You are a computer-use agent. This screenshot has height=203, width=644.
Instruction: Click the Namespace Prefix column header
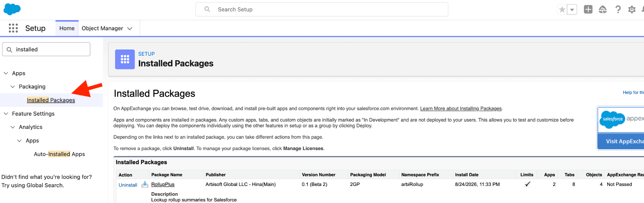pyautogui.click(x=420, y=175)
